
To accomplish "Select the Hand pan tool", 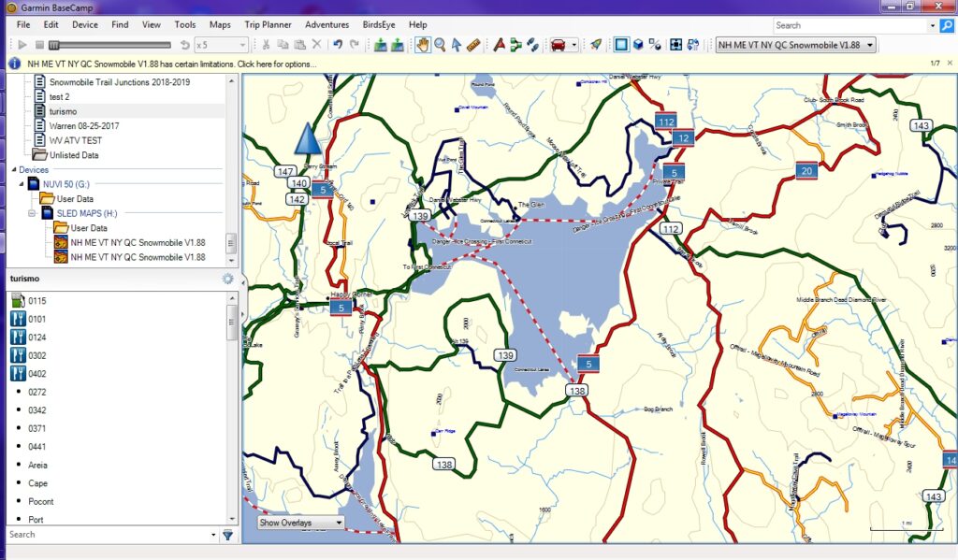I will (424, 44).
